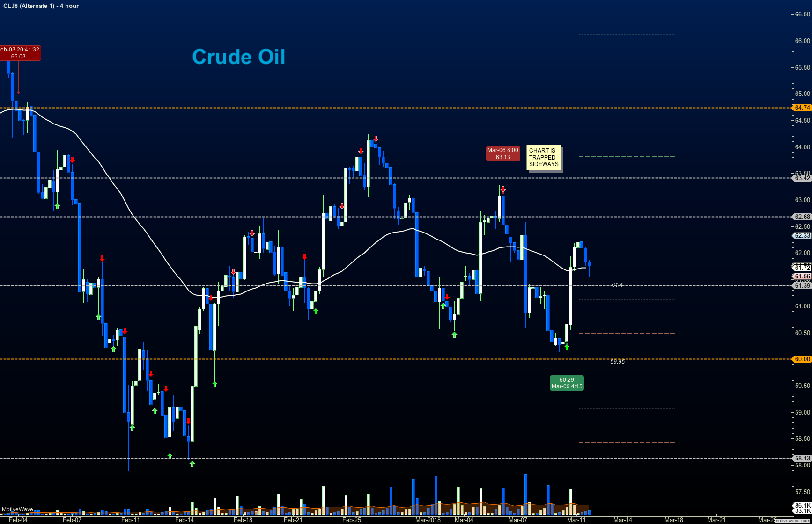
Task: Select the red down arrow signal near Feb-21
Action: coord(304,256)
